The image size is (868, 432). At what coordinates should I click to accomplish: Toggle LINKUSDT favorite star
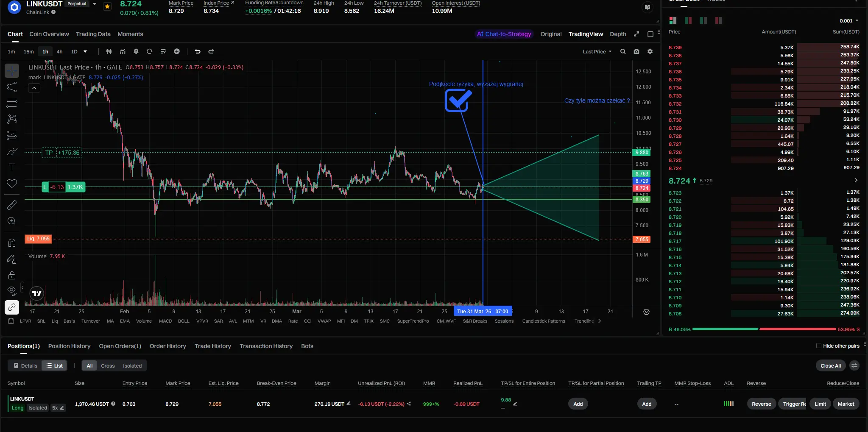[x=107, y=6]
